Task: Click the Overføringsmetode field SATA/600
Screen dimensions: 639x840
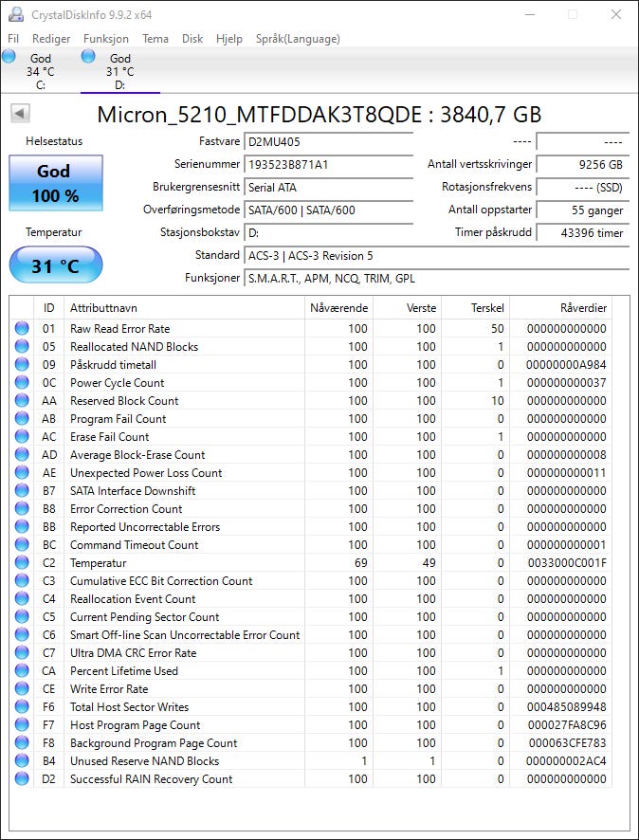Action: tap(328, 210)
